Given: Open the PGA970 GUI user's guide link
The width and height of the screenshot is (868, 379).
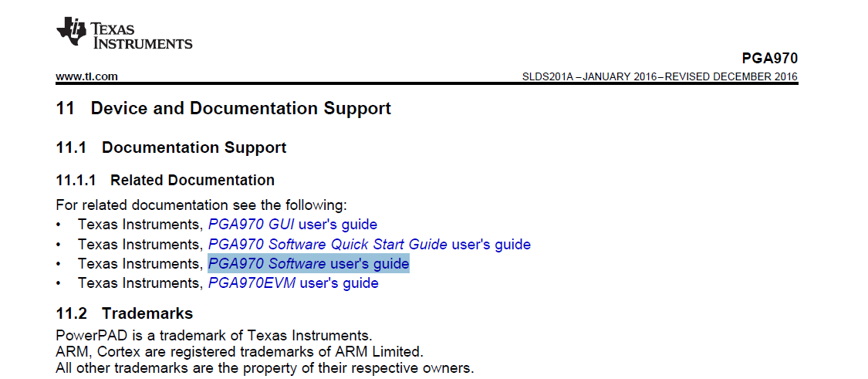Looking at the screenshot, I should [x=292, y=225].
